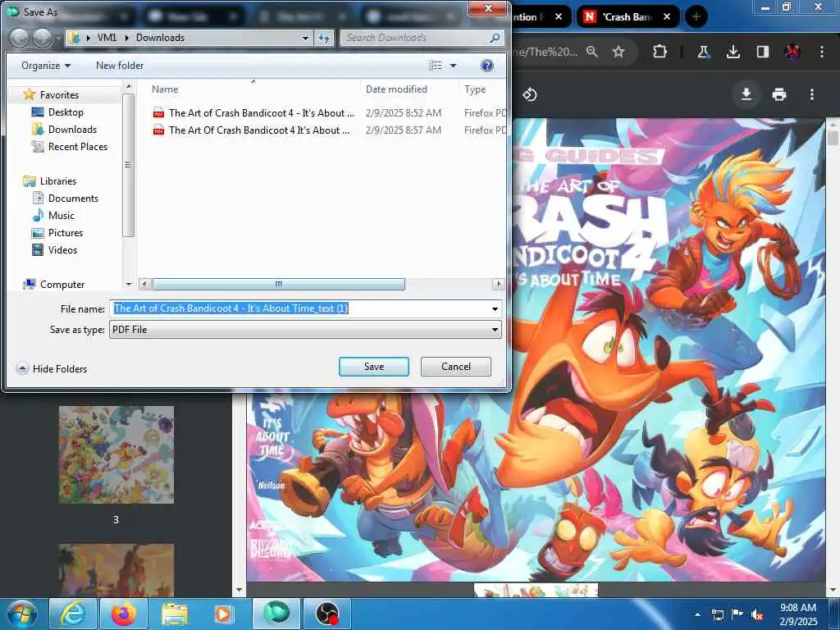Open the browser Downloads icon
Image resolution: width=840 pixels, height=630 pixels.
[x=733, y=52]
